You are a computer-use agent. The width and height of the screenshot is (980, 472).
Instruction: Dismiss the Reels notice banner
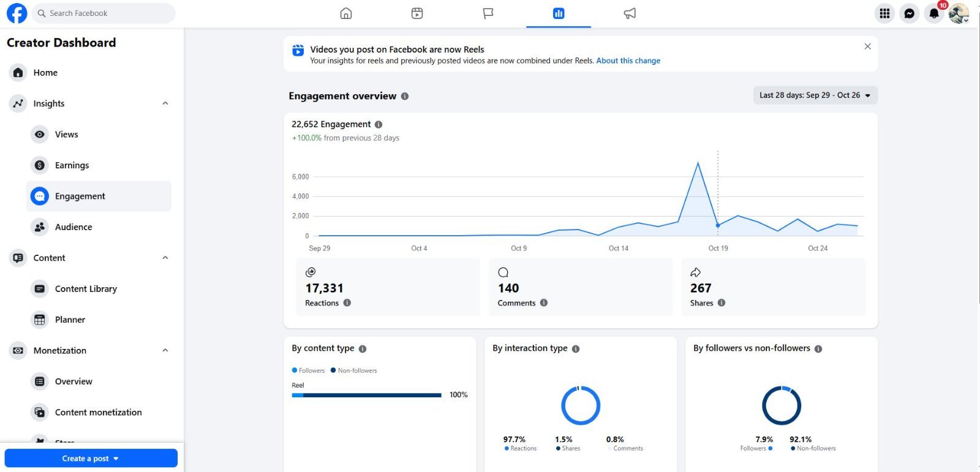coord(867,47)
